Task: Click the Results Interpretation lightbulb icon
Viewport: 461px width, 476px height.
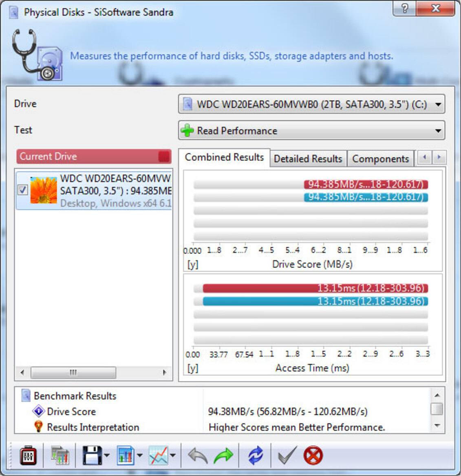Action: pyautogui.click(x=38, y=426)
